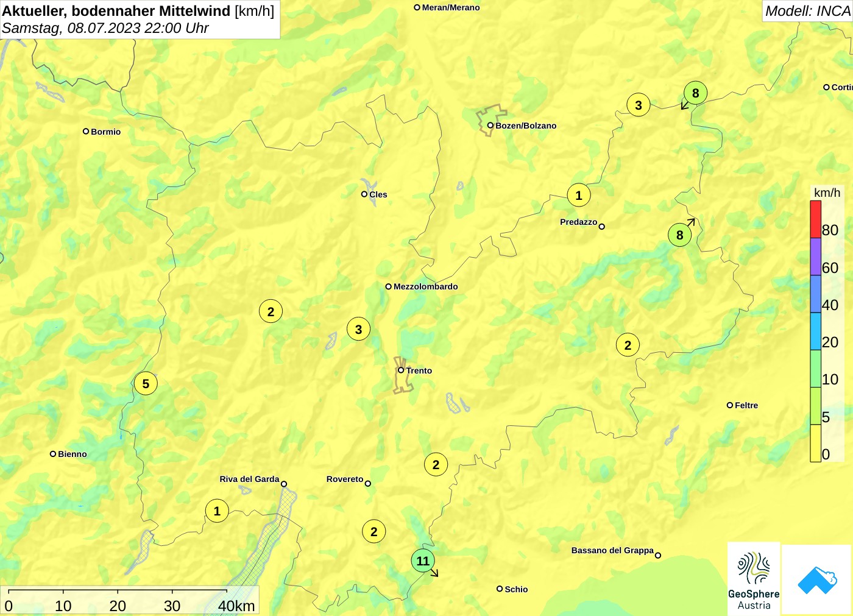The width and height of the screenshot is (853, 616).
Task: Click the Bormio city marker
Action: (x=86, y=131)
